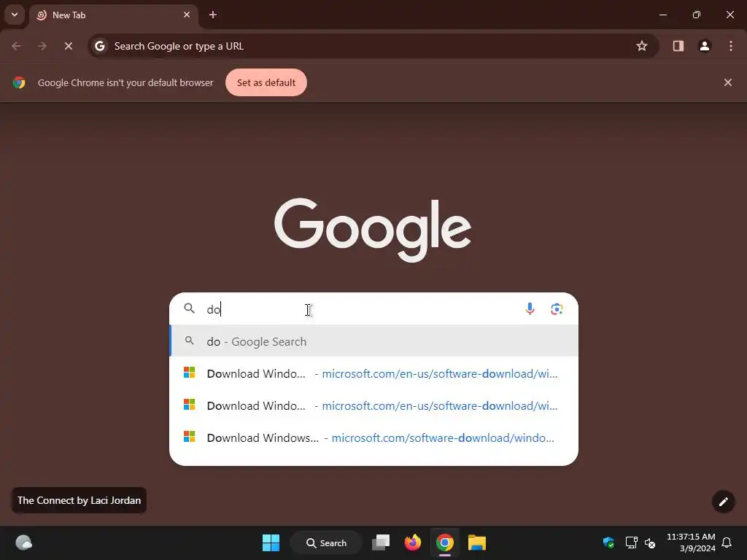Click the Chrome logo in the default browser bar

pyautogui.click(x=19, y=82)
